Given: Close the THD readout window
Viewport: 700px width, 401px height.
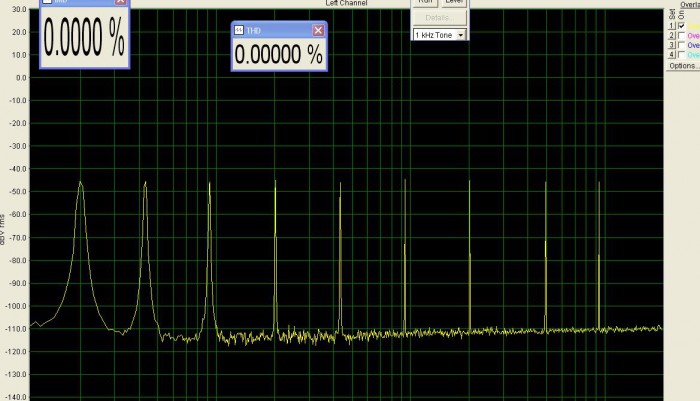Looking at the screenshot, I should tap(318, 30).
